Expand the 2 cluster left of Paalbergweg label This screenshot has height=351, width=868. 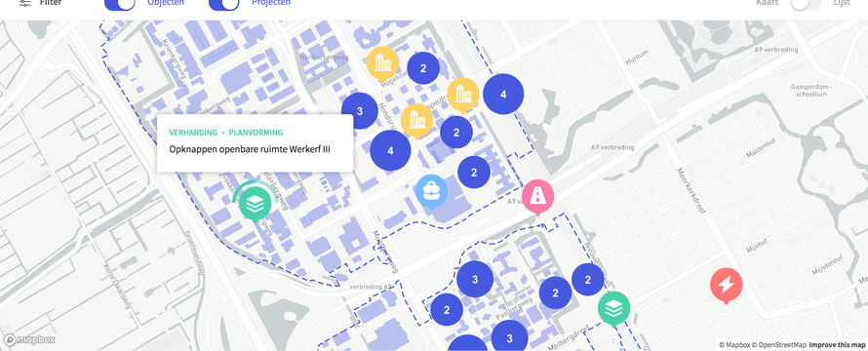447,310
